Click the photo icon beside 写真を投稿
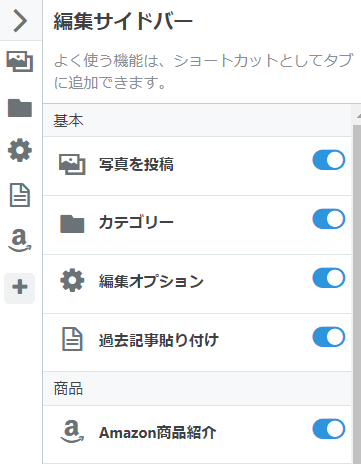 click(x=72, y=164)
